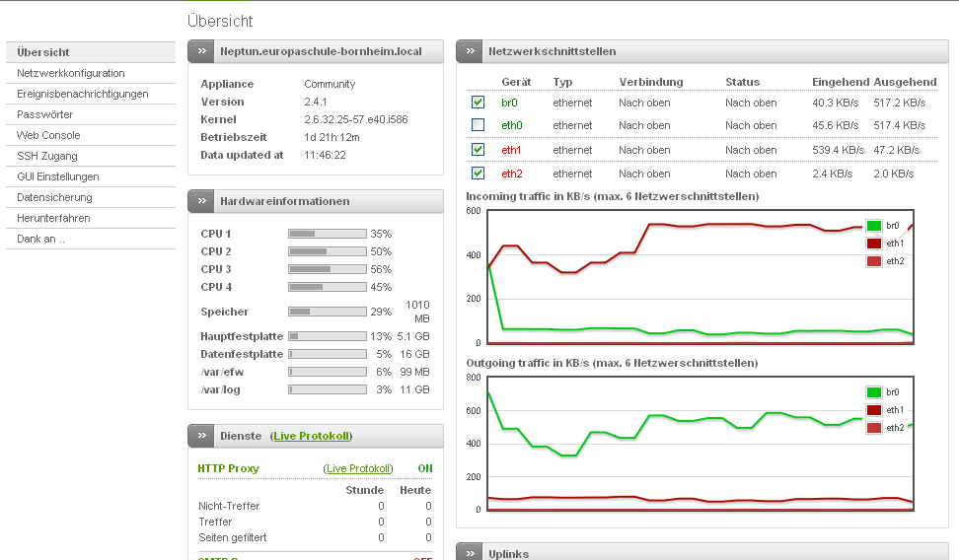Collapse the Netzwerkschnittstellen panel arrow icon
This screenshot has height=560, width=959.
[469, 51]
